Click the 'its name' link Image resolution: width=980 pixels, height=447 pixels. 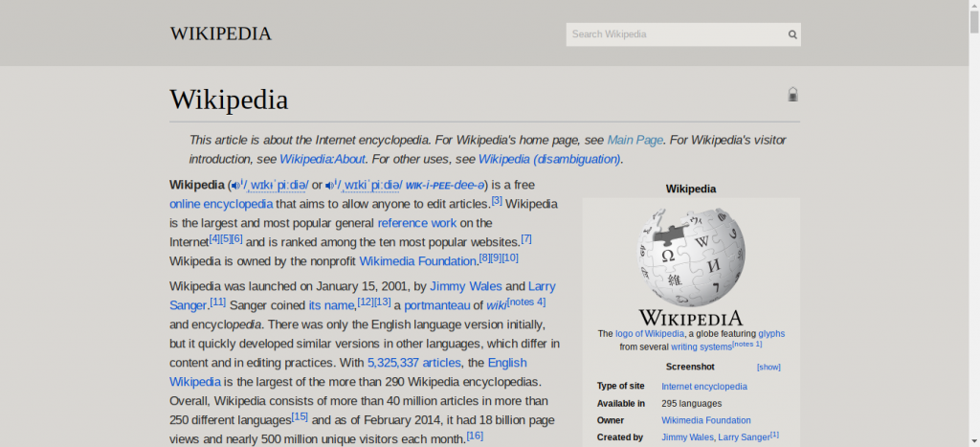pyautogui.click(x=331, y=305)
